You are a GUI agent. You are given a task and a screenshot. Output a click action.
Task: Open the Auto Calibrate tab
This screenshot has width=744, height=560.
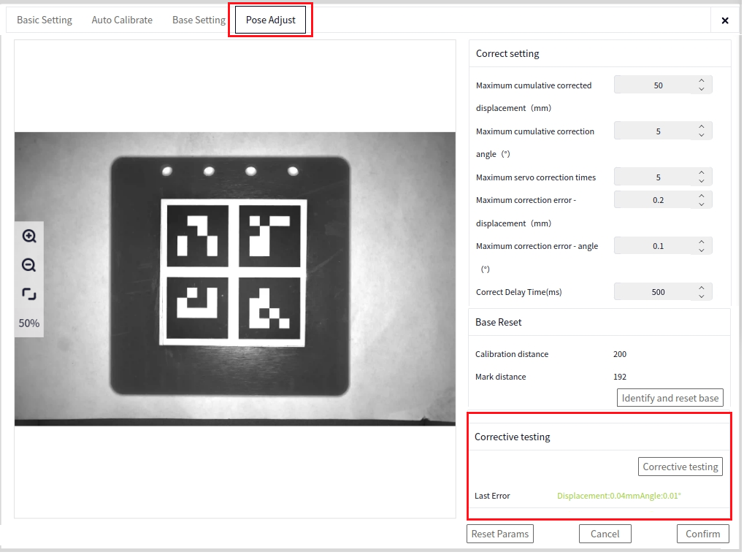[x=122, y=20]
